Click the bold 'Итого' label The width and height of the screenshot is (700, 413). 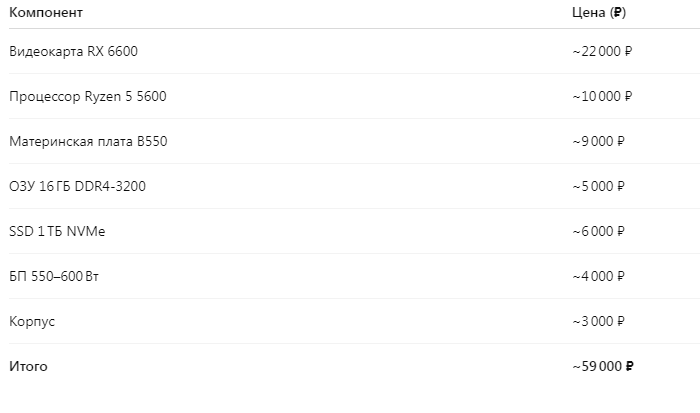(28, 367)
